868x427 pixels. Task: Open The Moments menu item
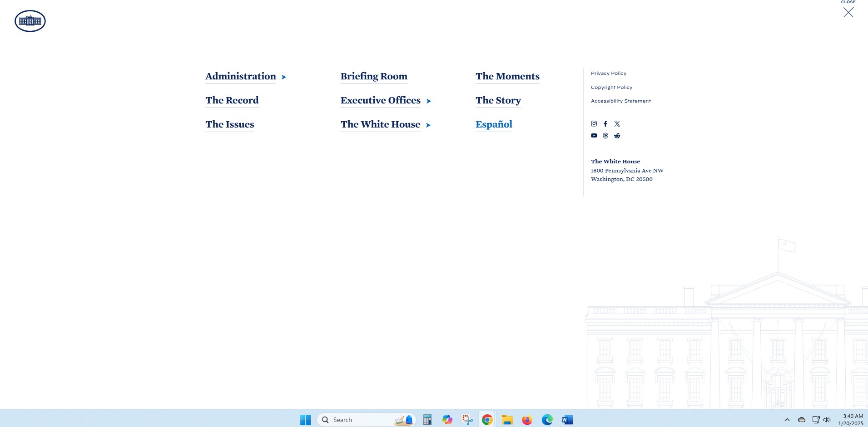pos(507,76)
